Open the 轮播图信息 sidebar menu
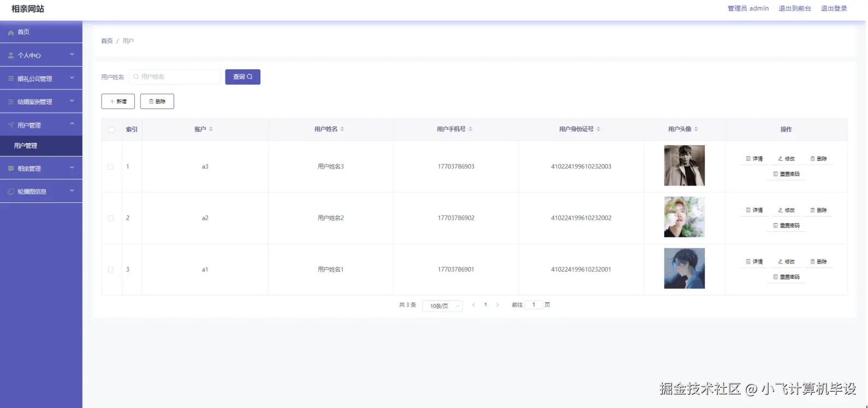This screenshot has width=868, height=408. (41, 191)
